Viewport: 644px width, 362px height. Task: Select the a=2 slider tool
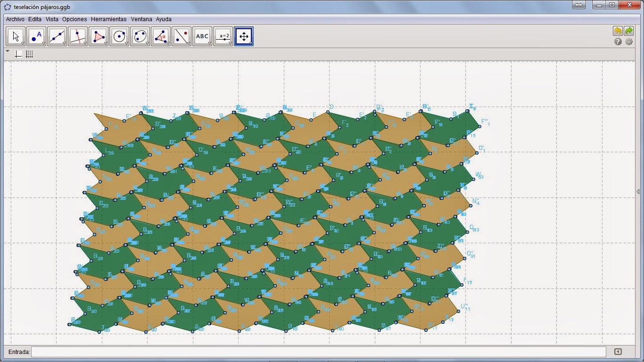223,36
